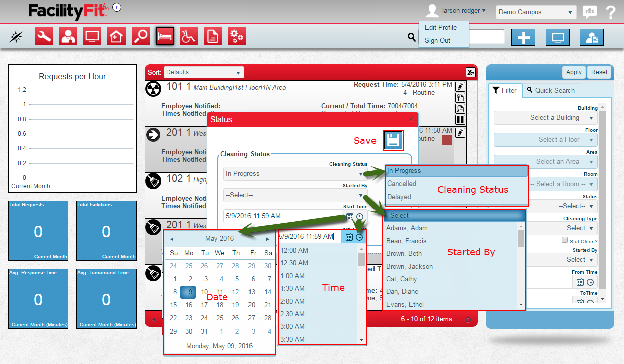Image resolution: width=624 pixels, height=364 pixels.
Task: Click the blue plus add request button
Action: pos(523,37)
